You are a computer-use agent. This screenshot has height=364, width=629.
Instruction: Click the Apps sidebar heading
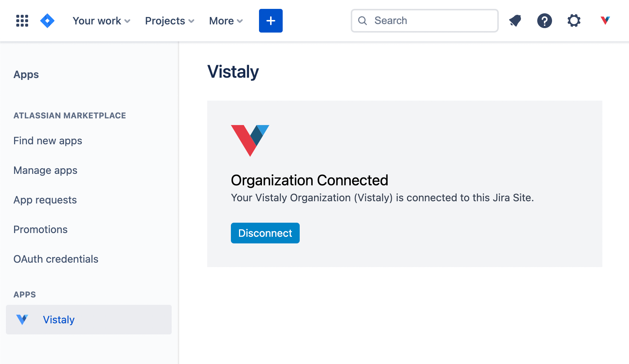(26, 74)
